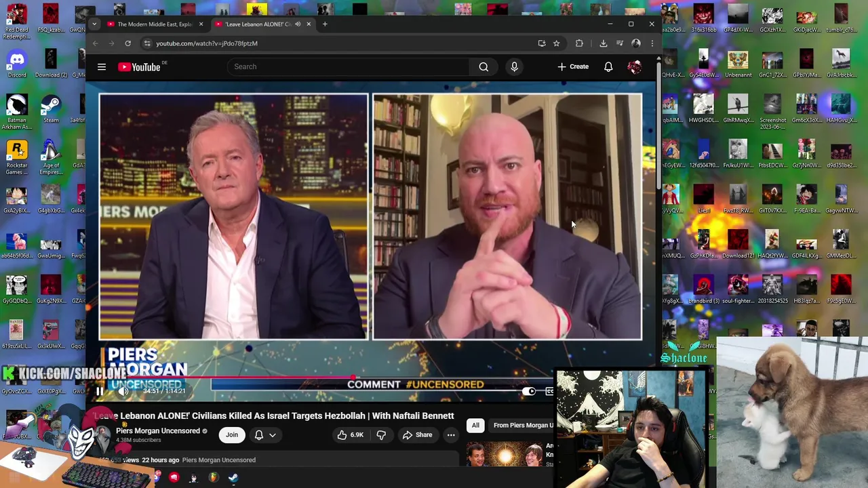Open 'Download121' desktop file
The height and width of the screenshot is (488, 868).
(x=738, y=245)
